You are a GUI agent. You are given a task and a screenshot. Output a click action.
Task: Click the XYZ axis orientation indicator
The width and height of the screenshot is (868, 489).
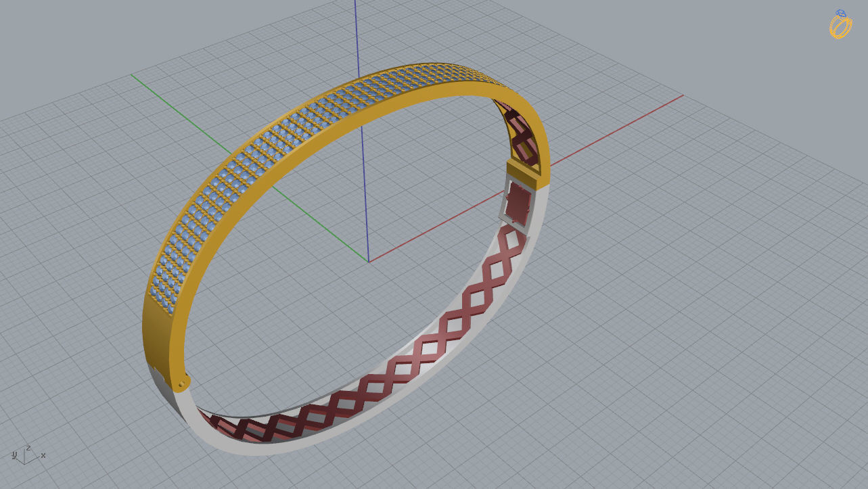28,455
